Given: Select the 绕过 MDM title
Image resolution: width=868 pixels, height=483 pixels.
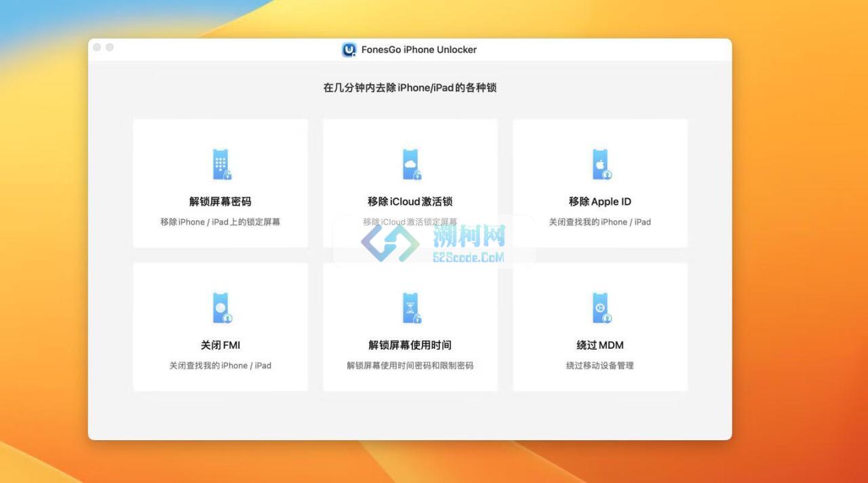Looking at the screenshot, I should (600, 345).
